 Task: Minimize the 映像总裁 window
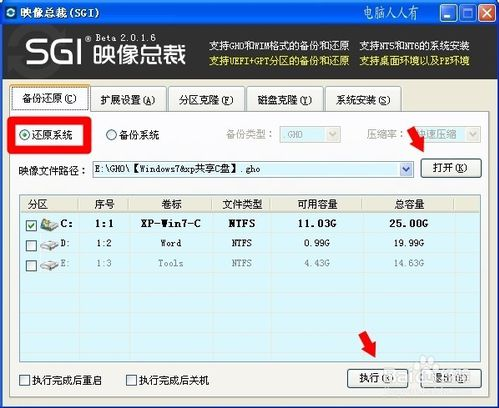[x=448, y=13]
